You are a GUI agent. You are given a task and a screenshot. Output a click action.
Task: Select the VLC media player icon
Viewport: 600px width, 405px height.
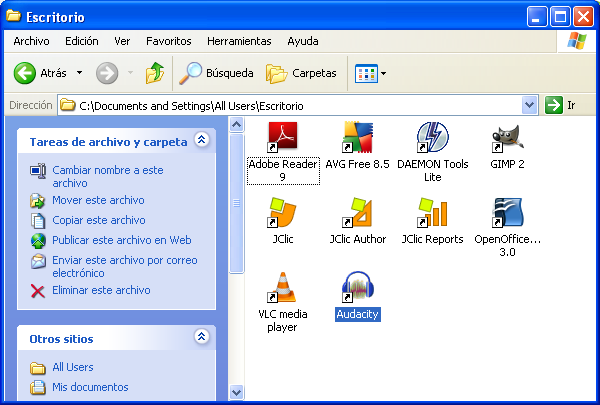(x=283, y=288)
